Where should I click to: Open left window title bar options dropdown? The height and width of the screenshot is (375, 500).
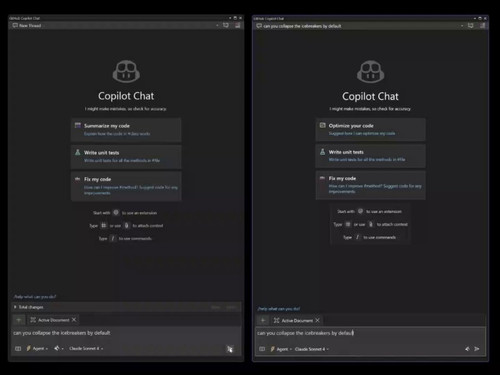[x=230, y=18]
